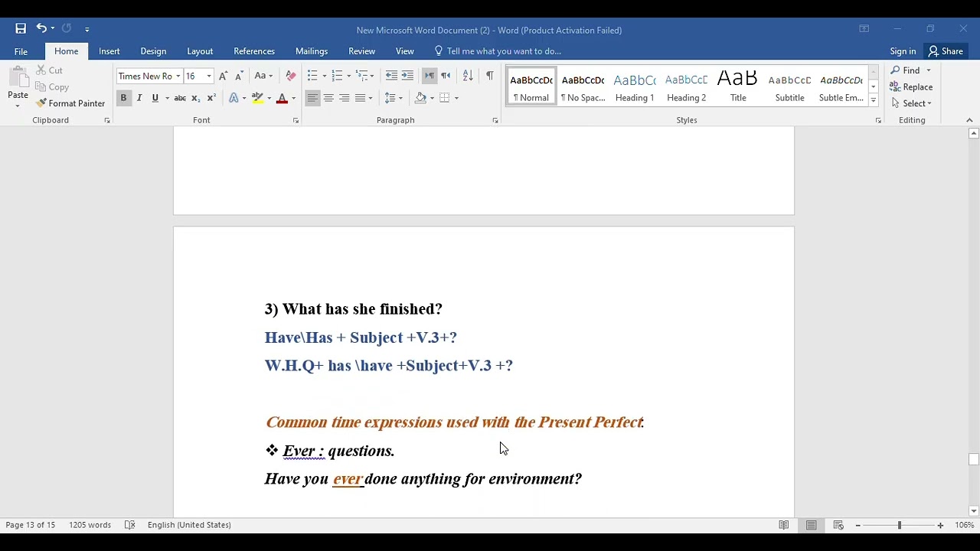Toggle Italic formatting
980x551 pixels.
pyautogui.click(x=139, y=98)
